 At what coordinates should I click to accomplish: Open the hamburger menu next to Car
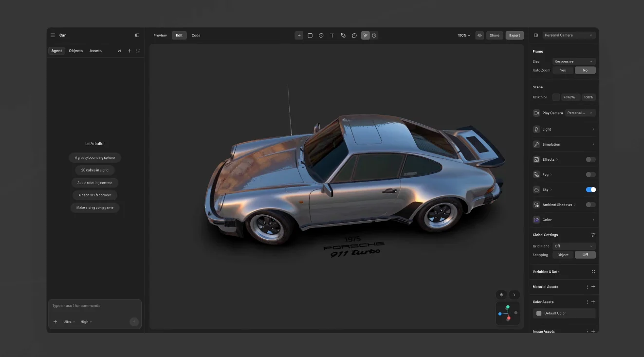(53, 35)
